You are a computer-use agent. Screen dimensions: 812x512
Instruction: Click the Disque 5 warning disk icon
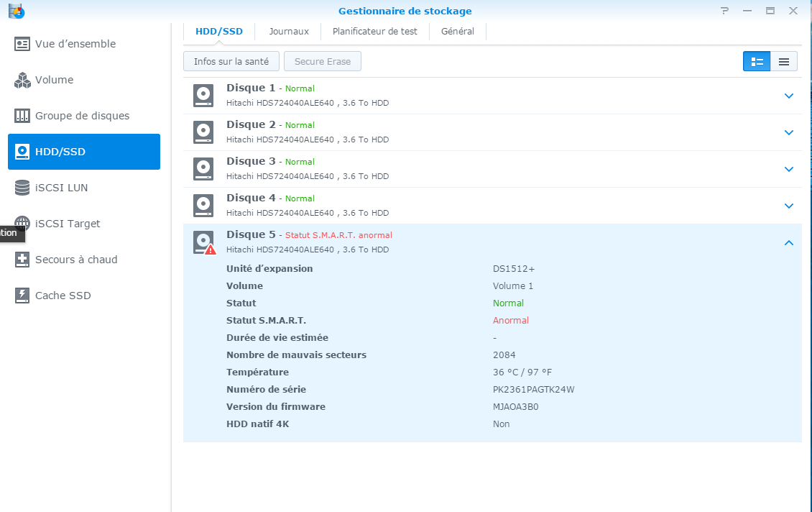point(204,243)
